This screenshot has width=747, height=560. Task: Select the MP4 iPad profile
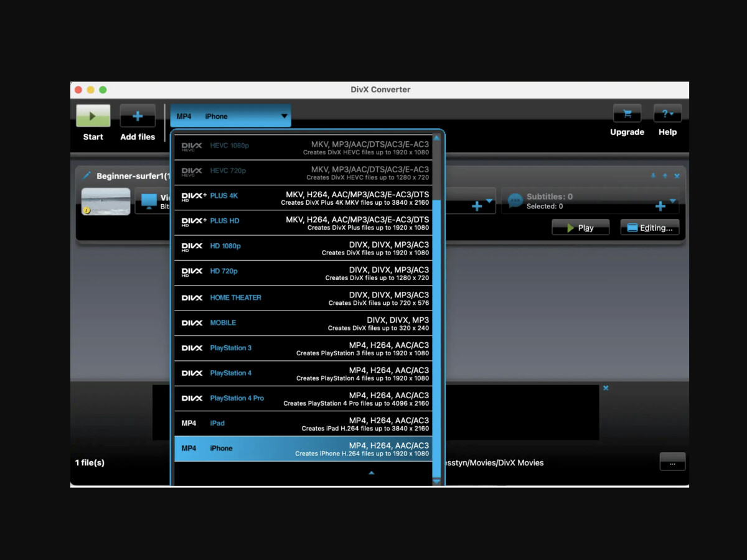pyautogui.click(x=303, y=424)
